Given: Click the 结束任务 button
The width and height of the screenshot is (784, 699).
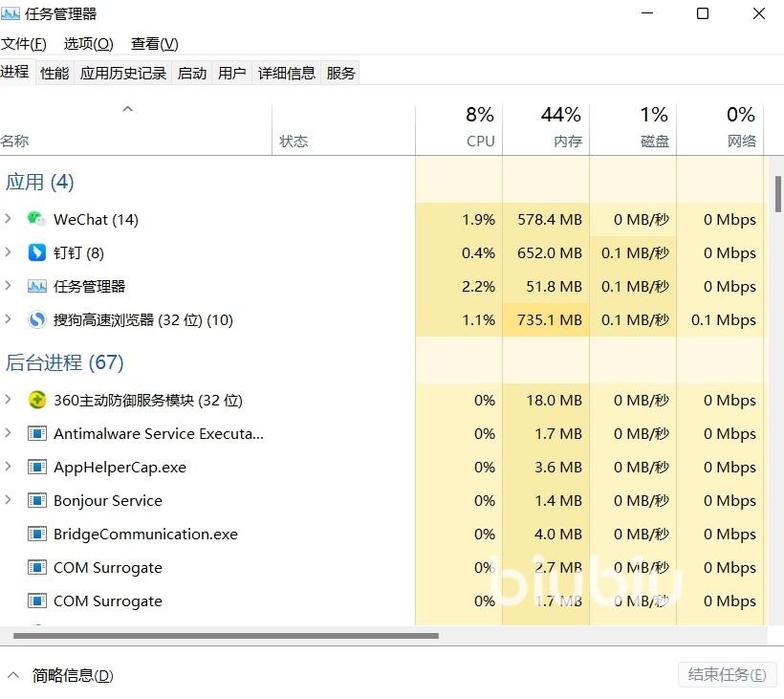Looking at the screenshot, I should point(727,675).
